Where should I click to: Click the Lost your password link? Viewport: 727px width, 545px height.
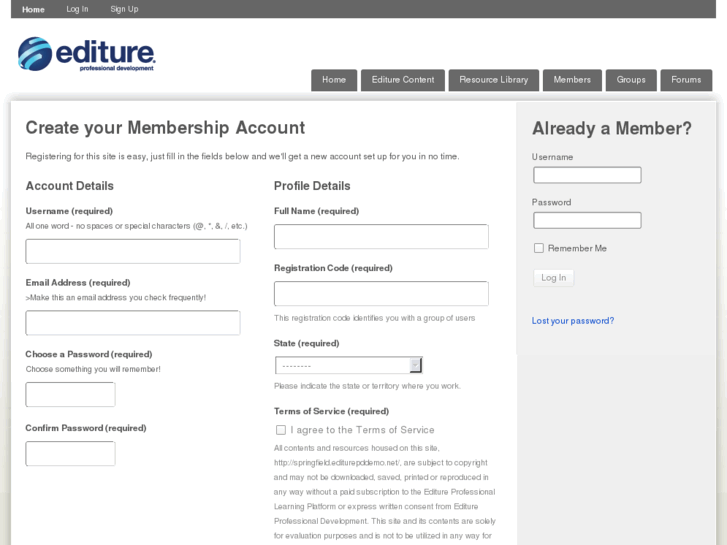pyautogui.click(x=573, y=321)
